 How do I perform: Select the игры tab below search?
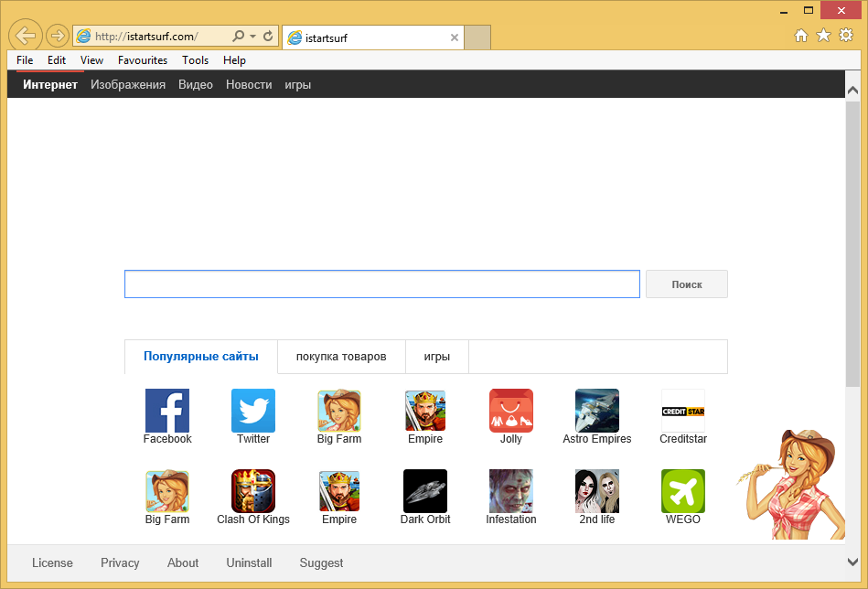click(x=437, y=357)
